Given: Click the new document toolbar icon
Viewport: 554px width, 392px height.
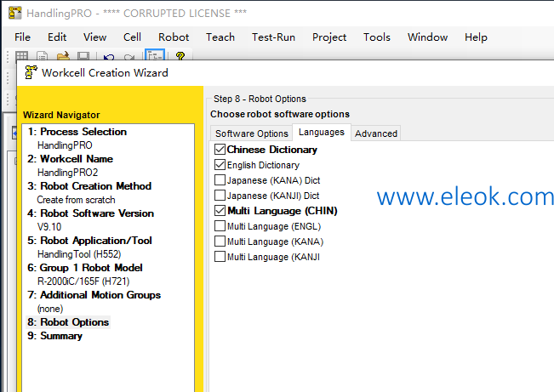Looking at the screenshot, I should [x=42, y=56].
